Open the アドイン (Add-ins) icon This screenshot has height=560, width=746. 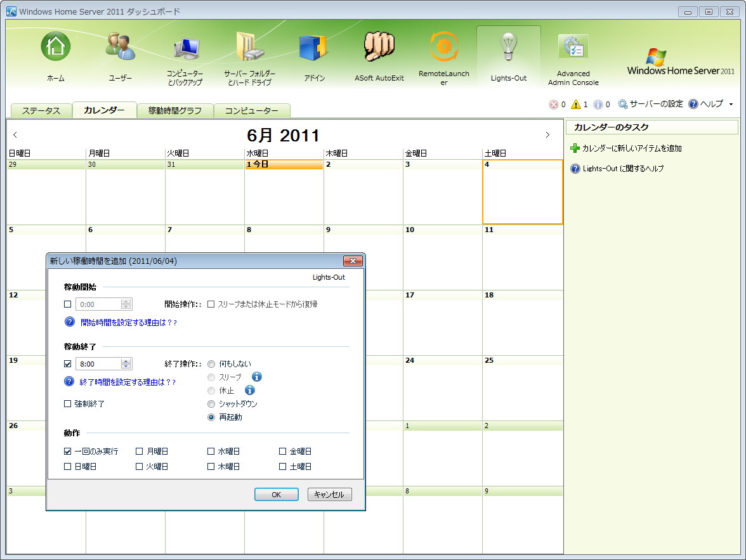[313, 48]
